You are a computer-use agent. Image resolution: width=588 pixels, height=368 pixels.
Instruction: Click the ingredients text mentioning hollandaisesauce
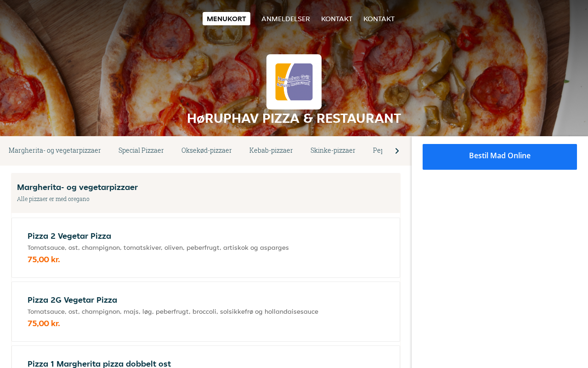tap(173, 311)
